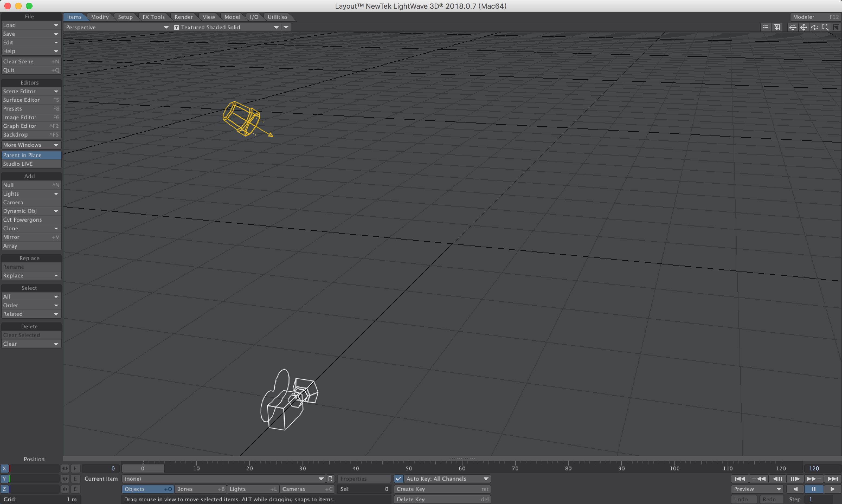
Task: Click the Create Key button
Action: 442,489
